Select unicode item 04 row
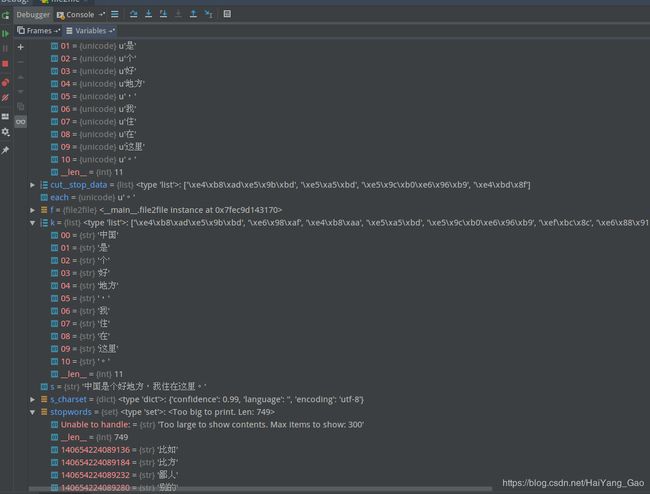The width and height of the screenshot is (650, 494). [x=97, y=84]
